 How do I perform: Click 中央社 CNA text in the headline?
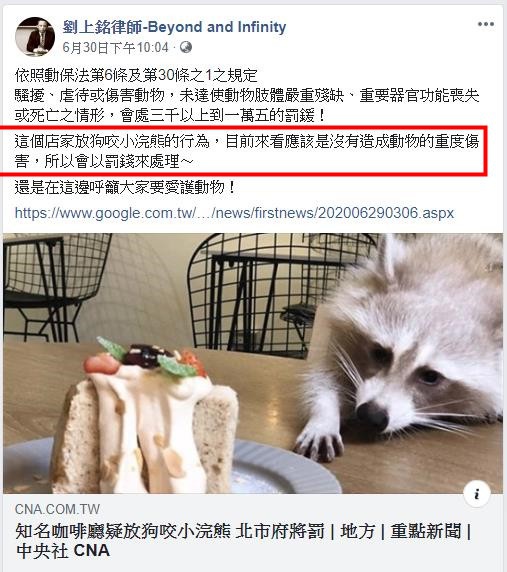(x=63, y=551)
